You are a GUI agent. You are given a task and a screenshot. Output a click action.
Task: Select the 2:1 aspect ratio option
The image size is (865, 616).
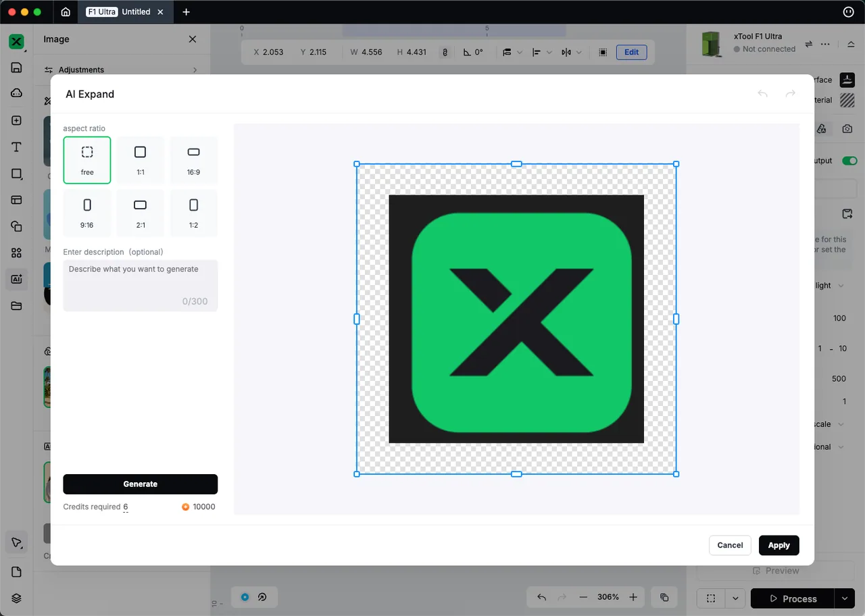(x=141, y=213)
